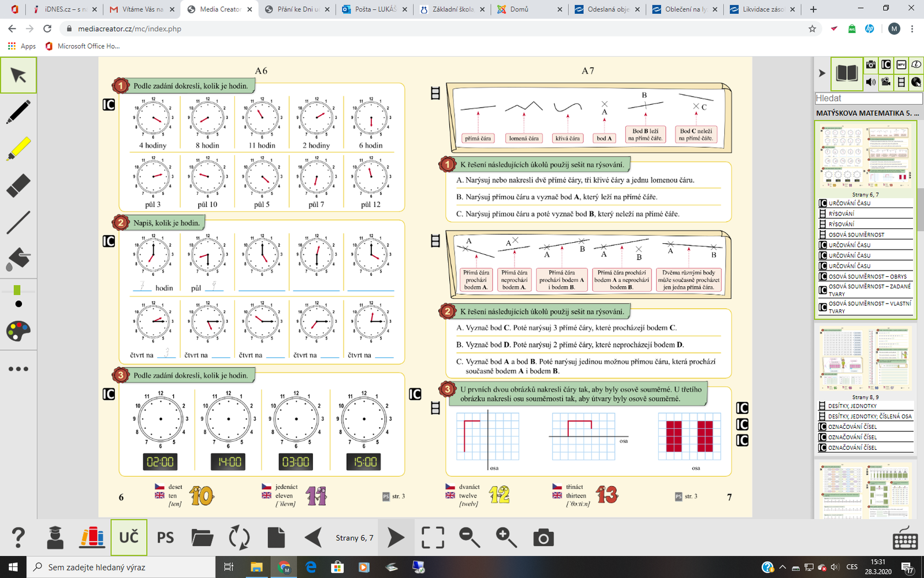Filter by MPV icon in side panel
This screenshot has height=578, width=924.
901,65
